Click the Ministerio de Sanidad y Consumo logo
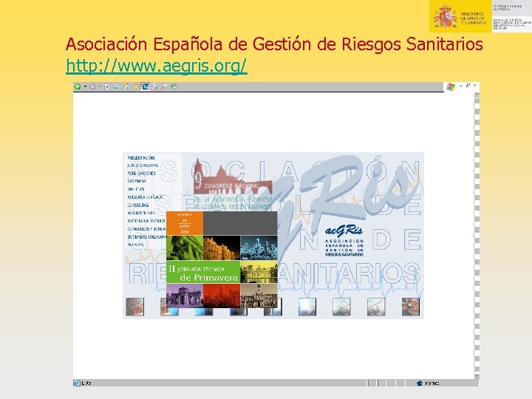The image size is (532, 399). coord(460,16)
